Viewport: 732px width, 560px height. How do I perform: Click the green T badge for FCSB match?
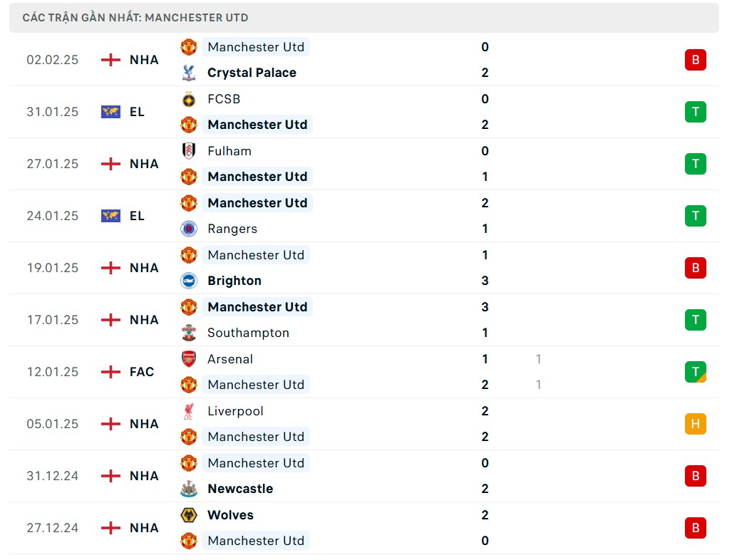click(695, 112)
